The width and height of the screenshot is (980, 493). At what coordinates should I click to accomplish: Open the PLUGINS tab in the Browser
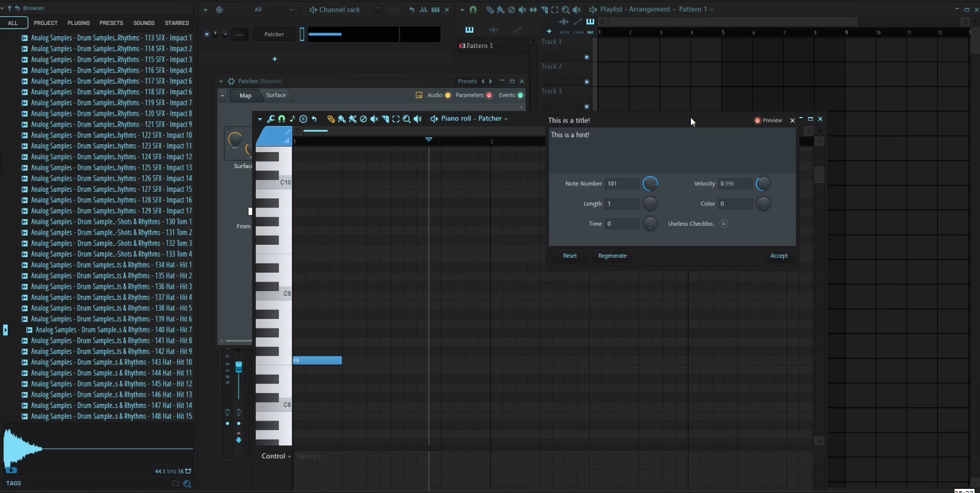[78, 23]
